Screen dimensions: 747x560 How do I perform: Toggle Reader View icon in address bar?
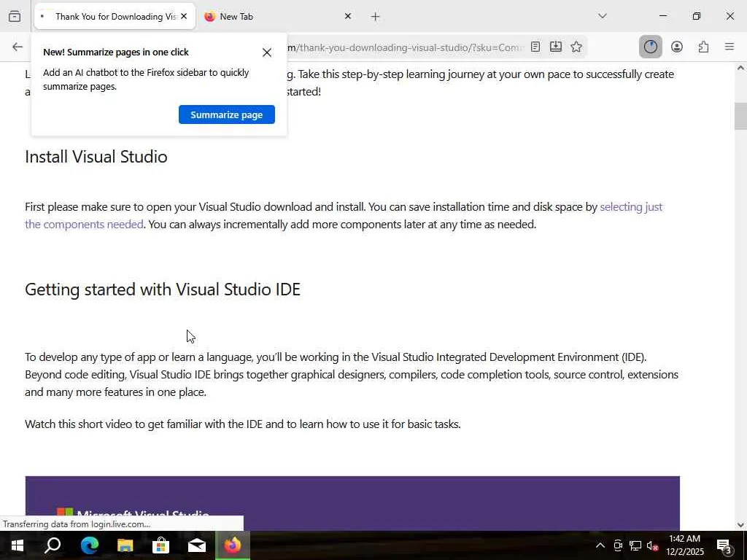coord(535,47)
